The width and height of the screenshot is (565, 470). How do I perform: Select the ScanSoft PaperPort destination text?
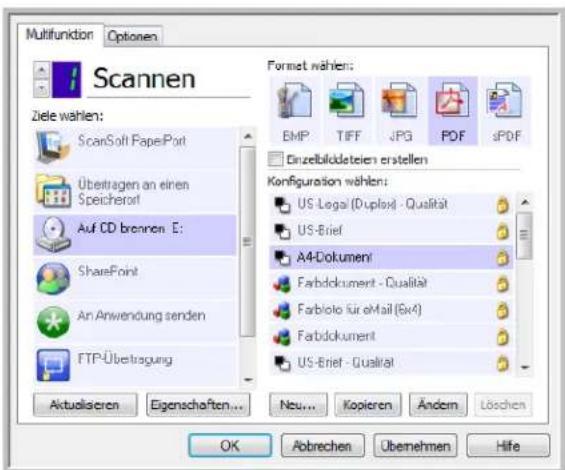(x=132, y=141)
